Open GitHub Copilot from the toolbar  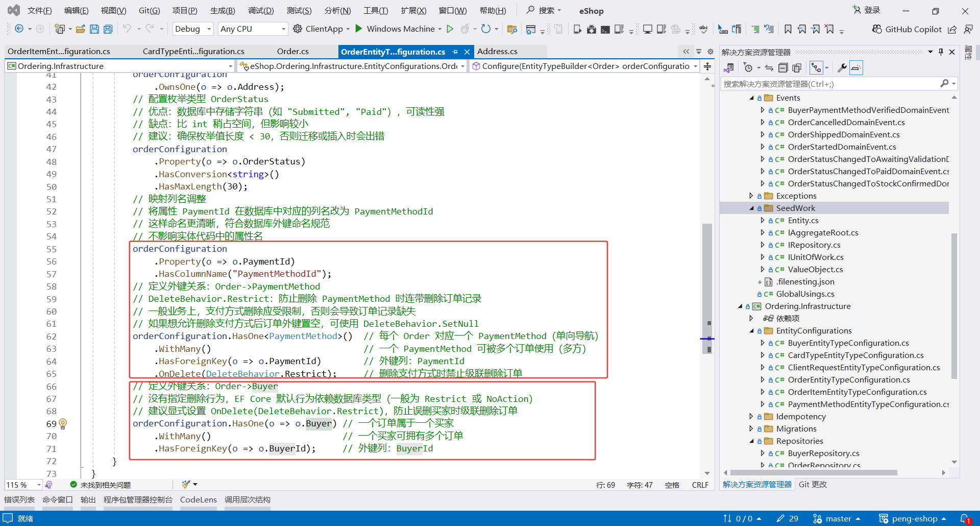906,29
